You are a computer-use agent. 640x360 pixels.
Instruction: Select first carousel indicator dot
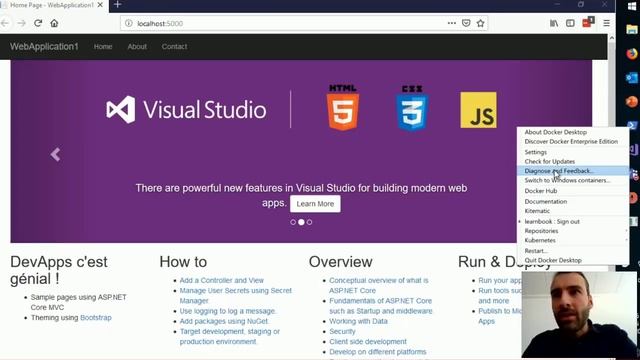[x=293, y=222]
